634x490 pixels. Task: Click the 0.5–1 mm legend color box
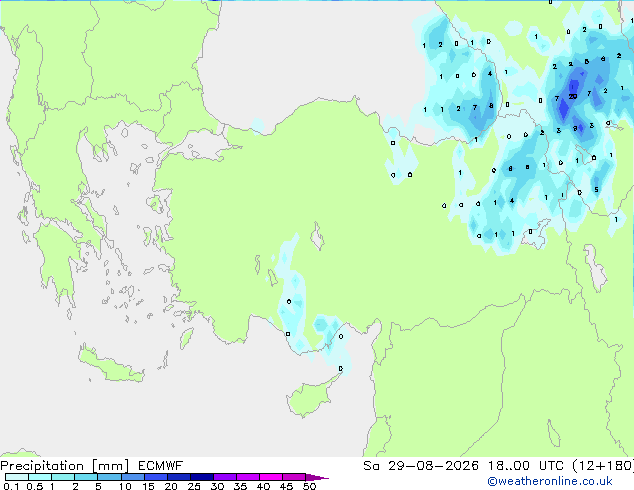[x=40, y=477]
